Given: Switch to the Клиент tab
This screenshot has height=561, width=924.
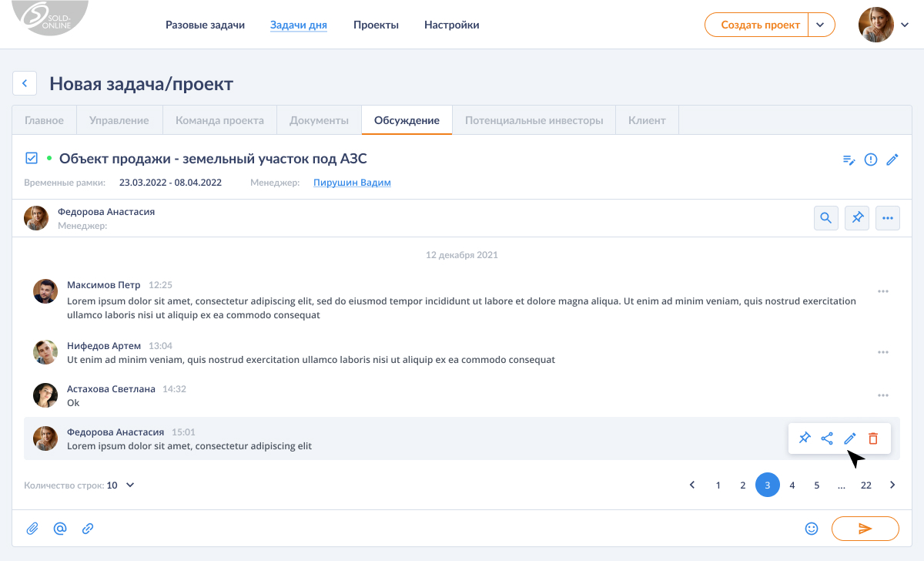Looking at the screenshot, I should click(647, 120).
